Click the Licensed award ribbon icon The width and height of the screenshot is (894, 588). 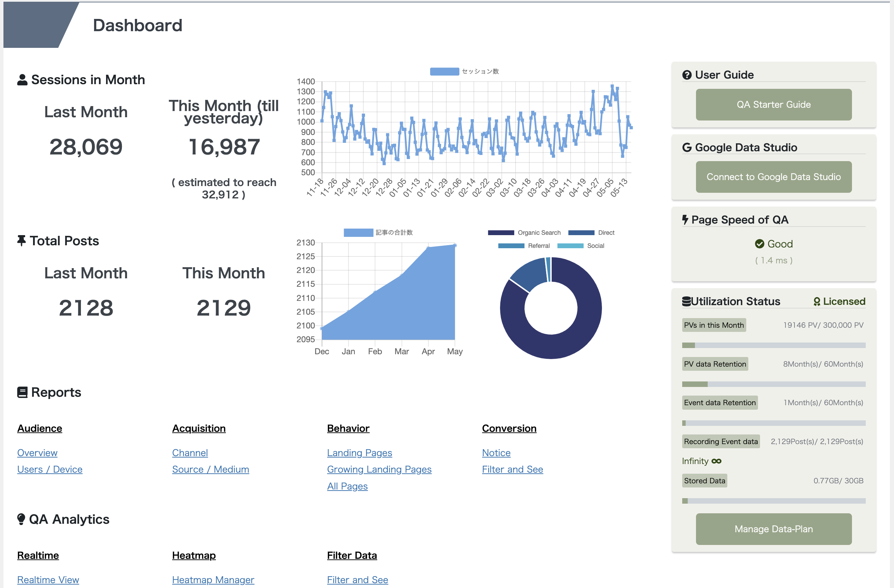coord(817,302)
